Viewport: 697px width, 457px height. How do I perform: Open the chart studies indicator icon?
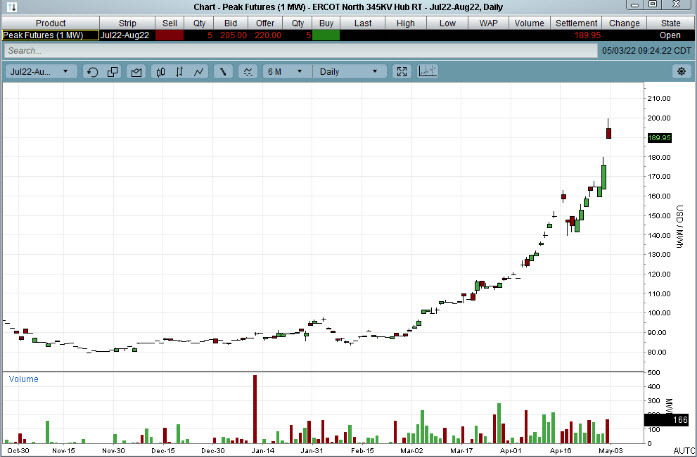click(x=244, y=72)
